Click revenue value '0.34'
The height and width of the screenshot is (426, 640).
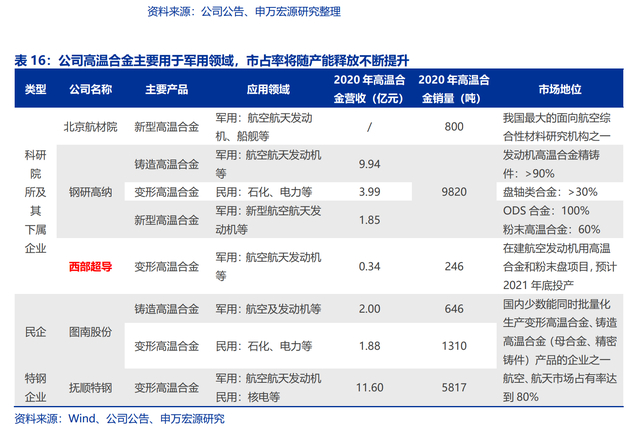point(369,266)
